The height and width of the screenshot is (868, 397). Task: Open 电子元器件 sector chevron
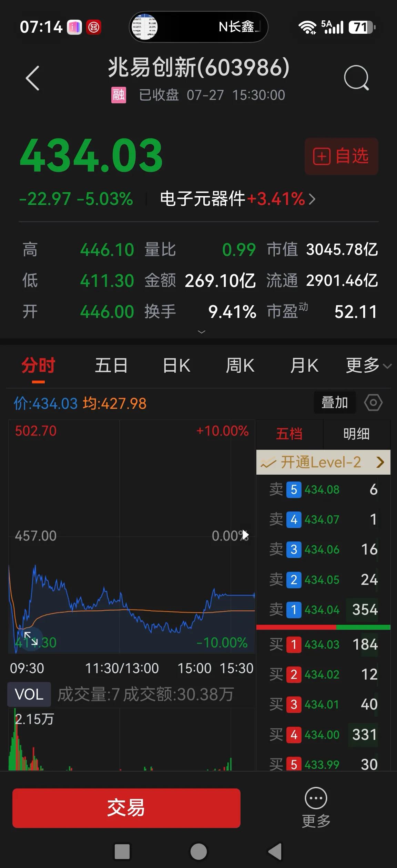[x=312, y=199]
